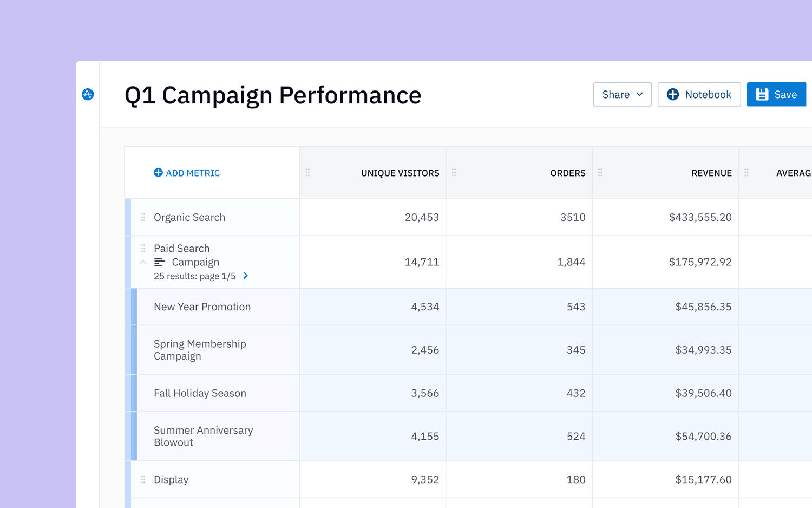Click the floppy disk icon on the Save button
812x508 pixels.
tap(762, 94)
